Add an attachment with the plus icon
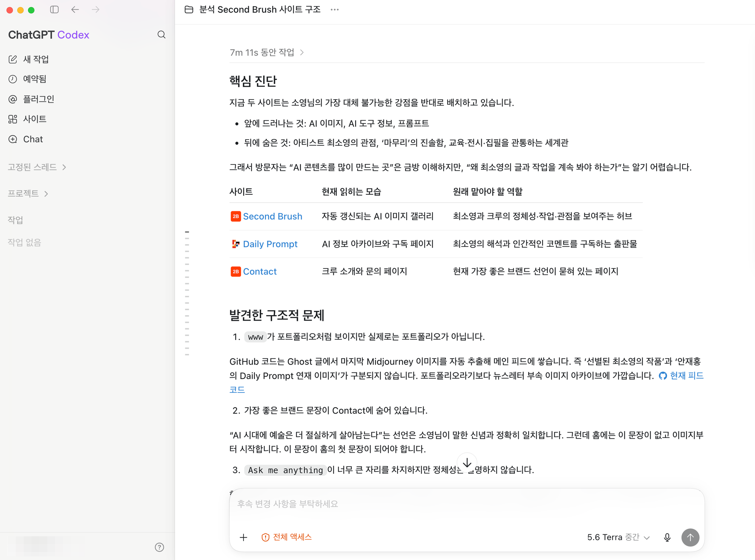 pyautogui.click(x=243, y=537)
